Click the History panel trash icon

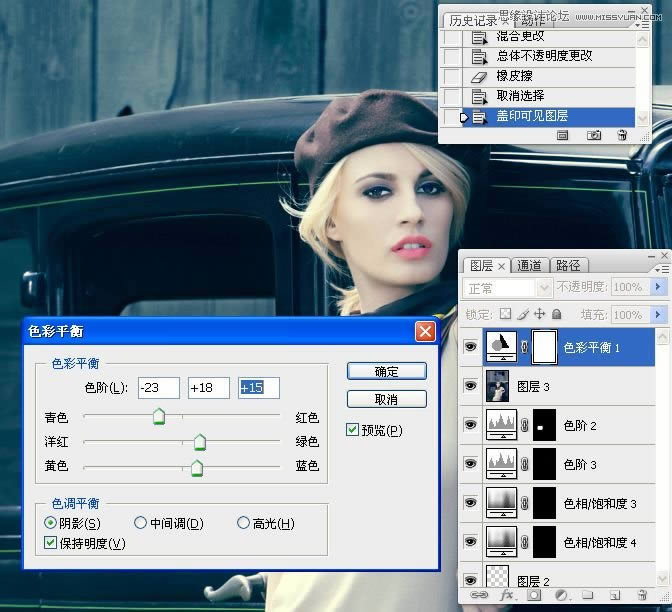(x=622, y=134)
